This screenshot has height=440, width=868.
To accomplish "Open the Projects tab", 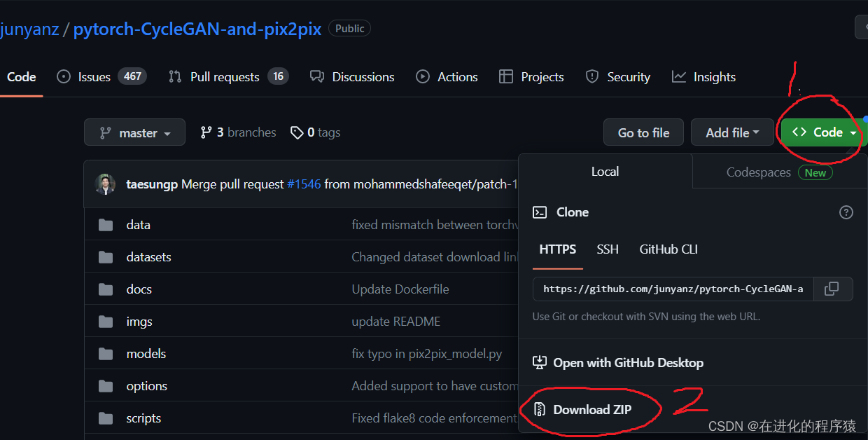I will tap(531, 77).
